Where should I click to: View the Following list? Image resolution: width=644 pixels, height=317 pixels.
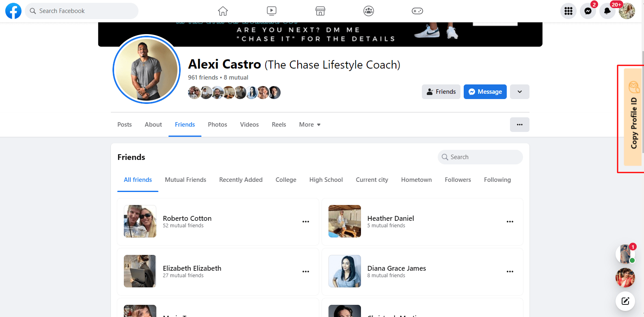(x=497, y=180)
